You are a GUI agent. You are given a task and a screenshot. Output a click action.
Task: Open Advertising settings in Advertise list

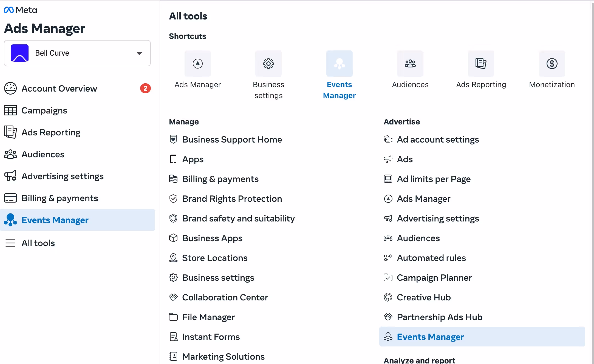pyautogui.click(x=438, y=218)
